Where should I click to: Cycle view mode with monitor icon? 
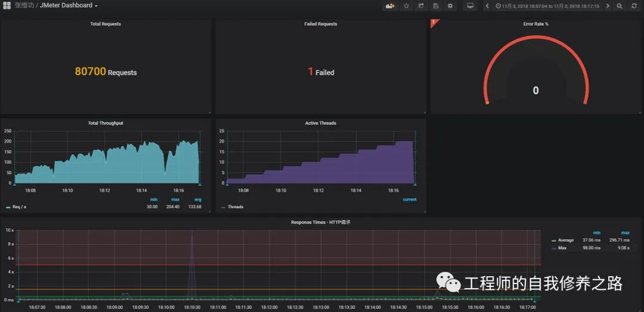click(x=470, y=6)
